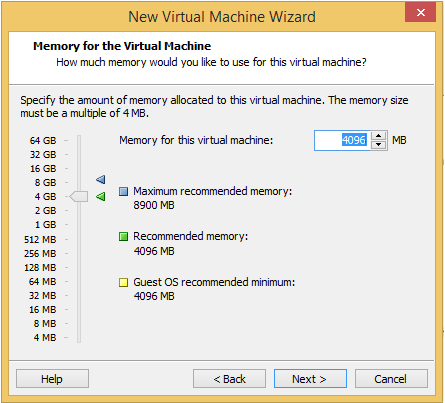Click the yellow Guest OS minimum legend square
This screenshot has height=403, width=445.
tap(123, 282)
